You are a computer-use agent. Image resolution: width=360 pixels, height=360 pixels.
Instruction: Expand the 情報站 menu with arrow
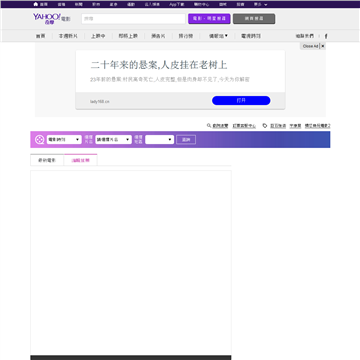pos(218,36)
